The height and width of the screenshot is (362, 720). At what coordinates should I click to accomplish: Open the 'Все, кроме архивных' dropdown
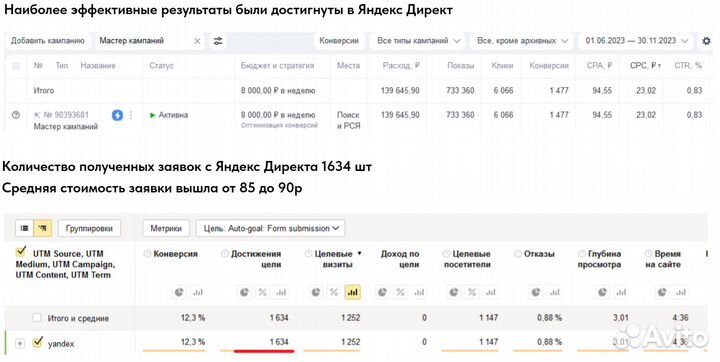pos(522,41)
